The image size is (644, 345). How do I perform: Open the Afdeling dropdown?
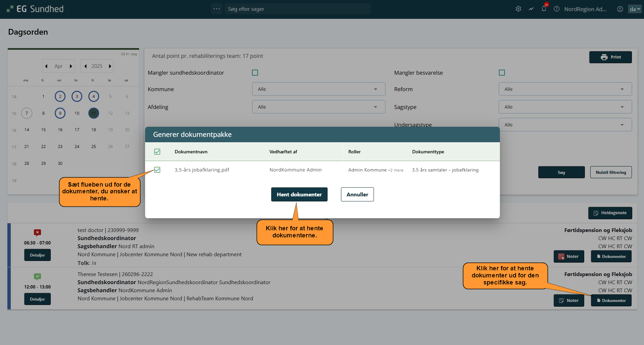[318, 107]
